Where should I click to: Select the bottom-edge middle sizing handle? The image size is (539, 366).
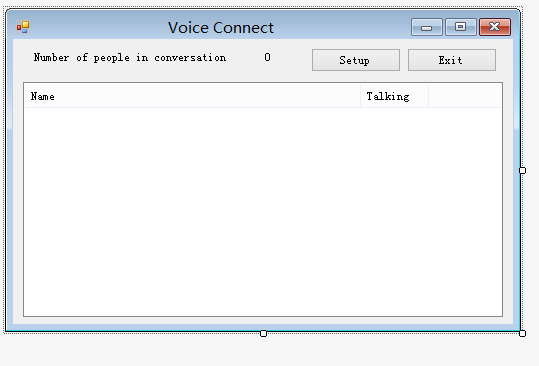pos(263,333)
